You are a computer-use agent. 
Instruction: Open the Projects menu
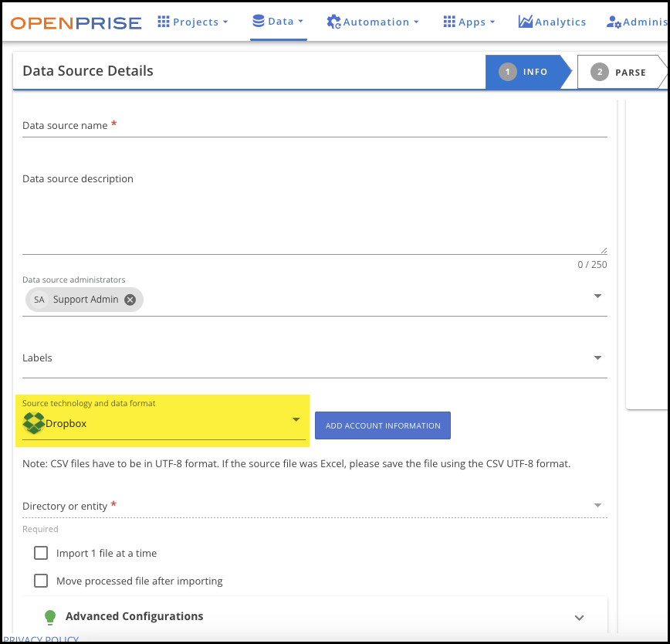click(192, 22)
